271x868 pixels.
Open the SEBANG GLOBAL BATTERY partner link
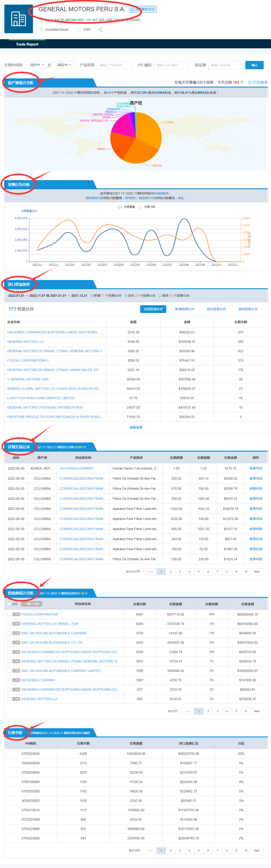tap(54, 389)
